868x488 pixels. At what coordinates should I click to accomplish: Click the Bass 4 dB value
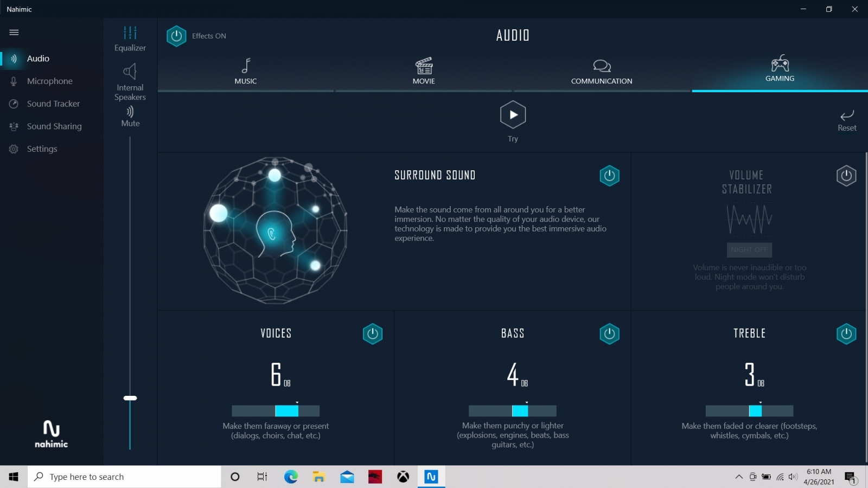pos(517,374)
